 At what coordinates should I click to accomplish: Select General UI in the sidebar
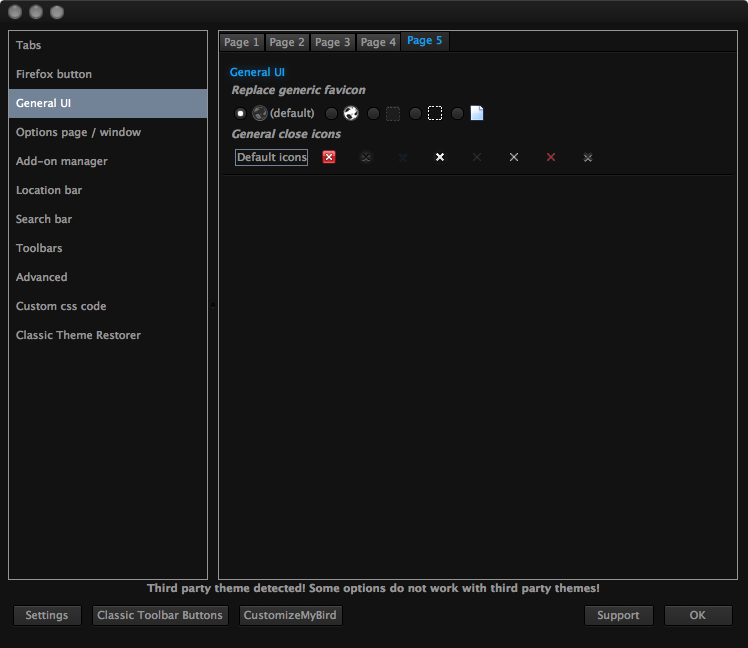pyautogui.click(x=108, y=103)
